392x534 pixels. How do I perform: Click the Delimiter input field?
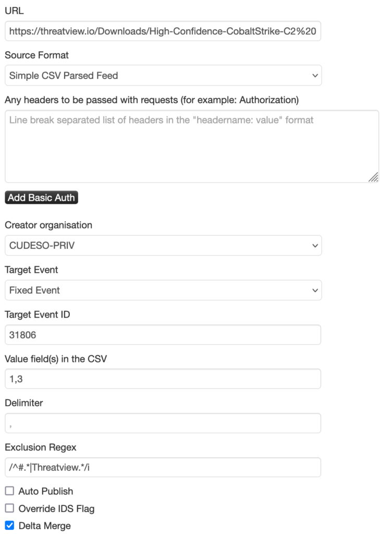tap(163, 423)
